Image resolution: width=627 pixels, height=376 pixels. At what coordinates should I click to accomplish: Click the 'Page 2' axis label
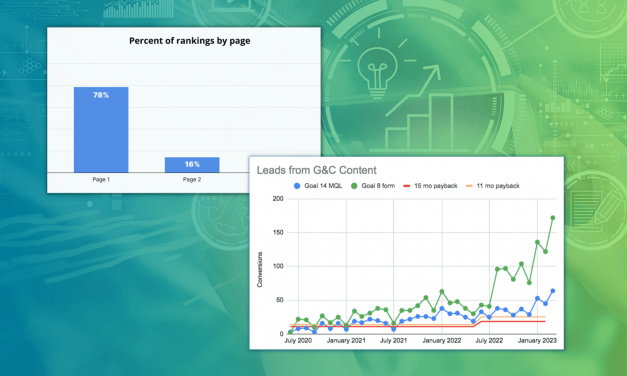(x=192, y=180)
